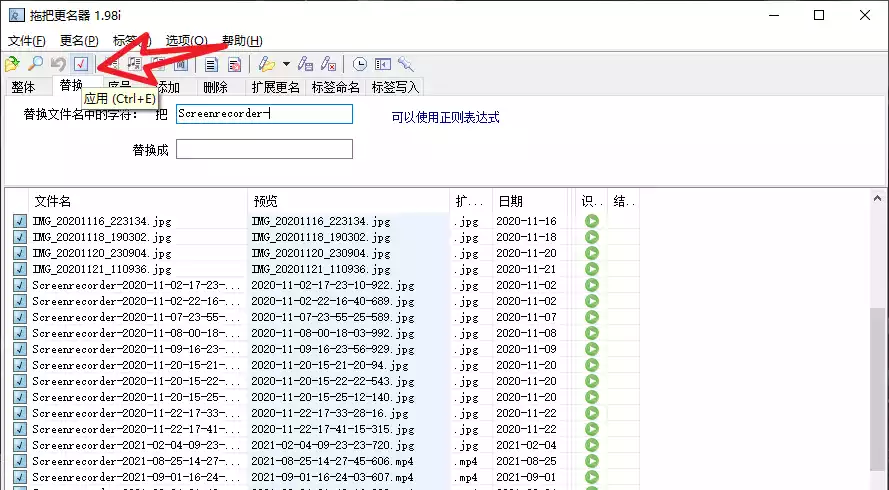The width and height of the screenshot is (889, 490).
Task: Uncheck the IMG_20201118_190302.jpg checkbox
Action: (20, 237)
